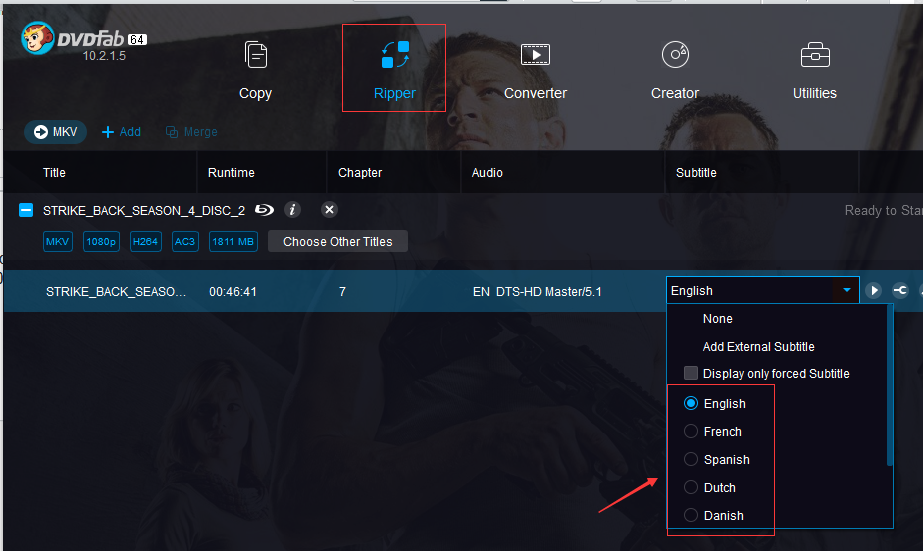Click the subtitle list scrollbar

click(889, 386)
